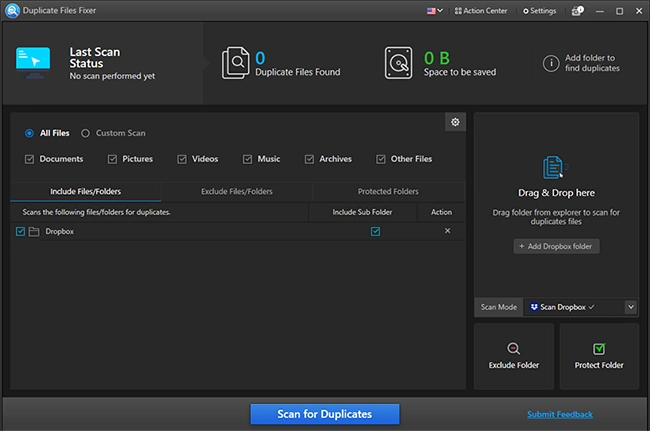Open the Action Center
This screenshot has height=431, width=650.
481,11
